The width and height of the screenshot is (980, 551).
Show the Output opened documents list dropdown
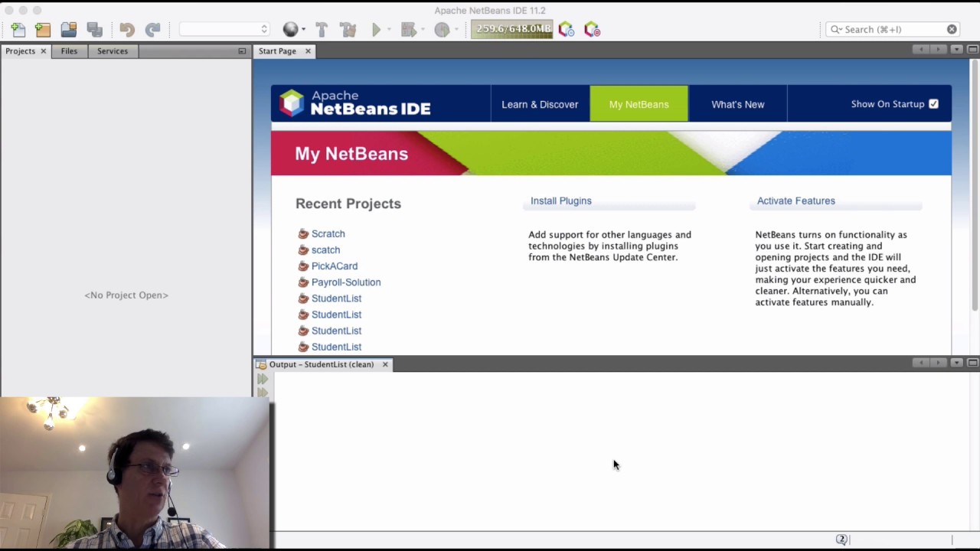click(x=956, y=363)
